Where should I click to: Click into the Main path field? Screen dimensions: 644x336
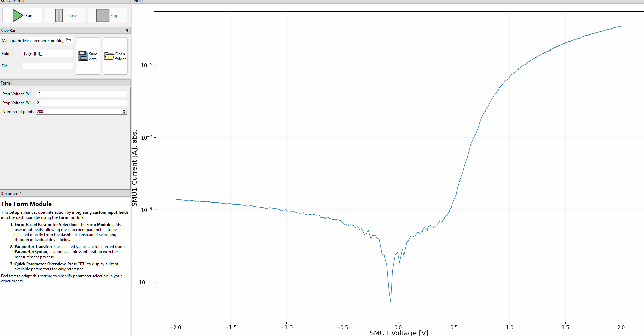click(43, 41)
